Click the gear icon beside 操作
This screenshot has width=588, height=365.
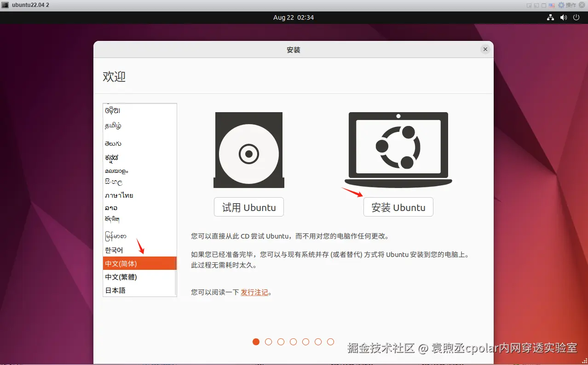[x=561, y=5]
